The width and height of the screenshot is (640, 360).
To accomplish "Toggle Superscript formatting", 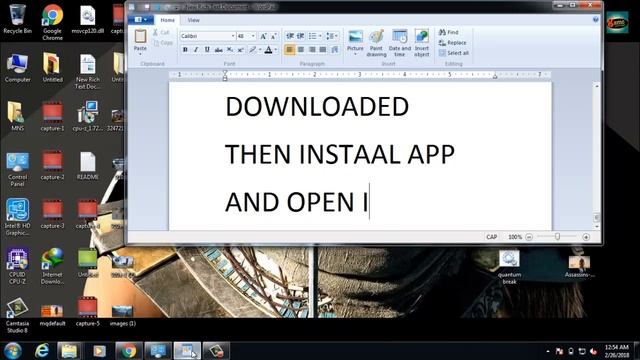I will [241, 50].
